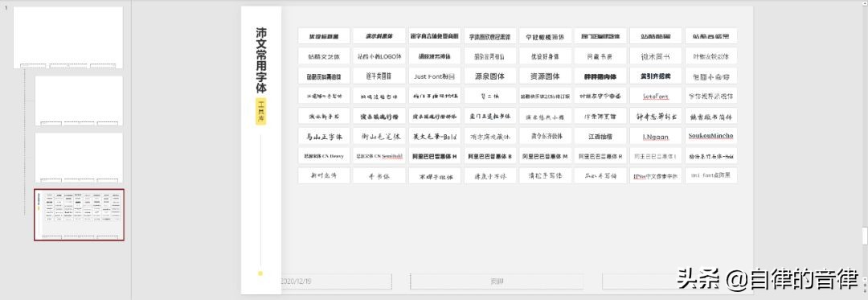Screen dimensions: 868x300
Task: Select the 包图小白体 font card
Action: tap(711, 76)
